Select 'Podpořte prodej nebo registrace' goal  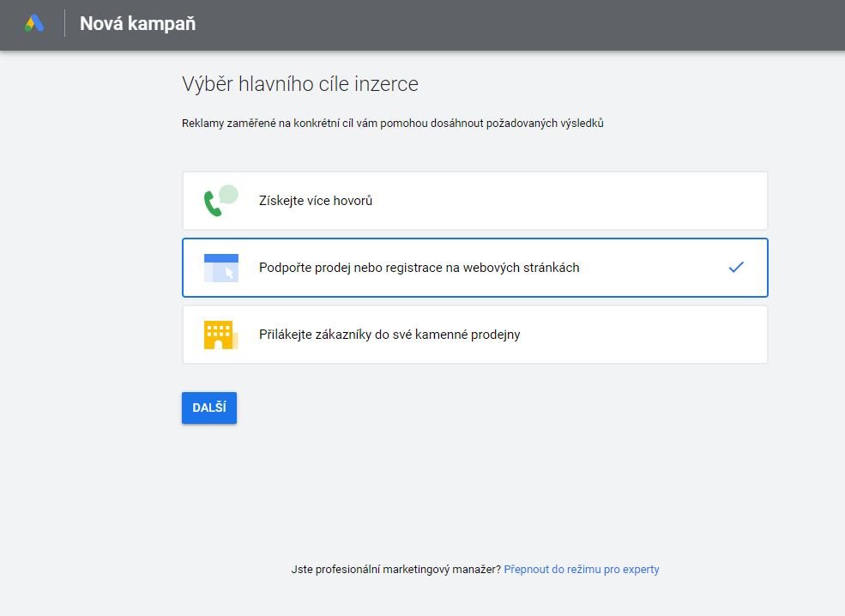click(x=474, y=268)
